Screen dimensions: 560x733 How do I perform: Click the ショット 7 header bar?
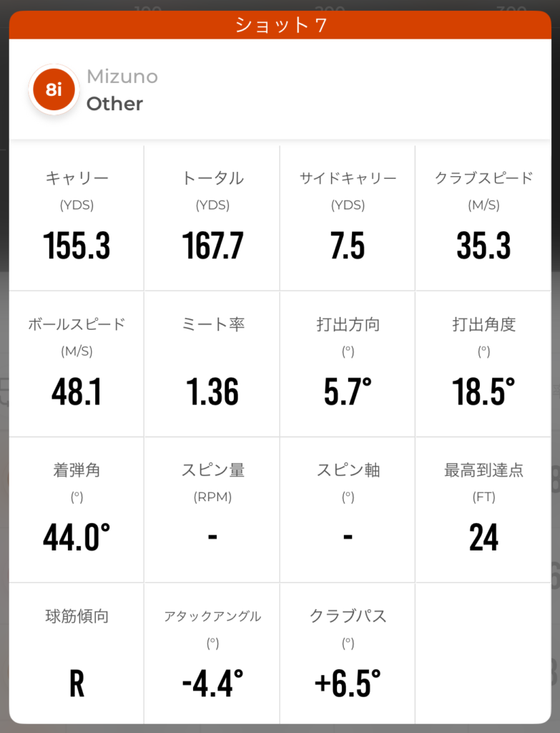(280, 25)
